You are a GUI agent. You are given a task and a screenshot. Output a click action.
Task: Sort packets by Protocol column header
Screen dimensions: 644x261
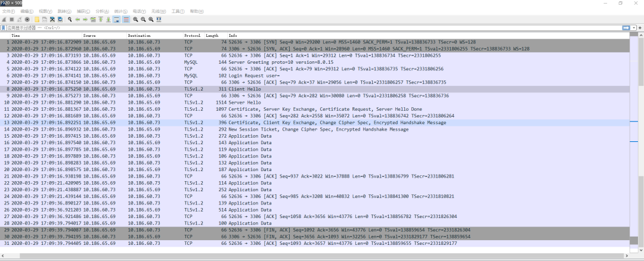[x=194, y=36]
